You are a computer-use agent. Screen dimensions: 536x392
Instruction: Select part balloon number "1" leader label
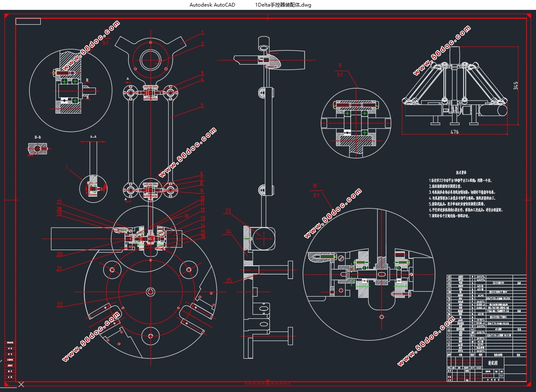click(x=202, y=33)
